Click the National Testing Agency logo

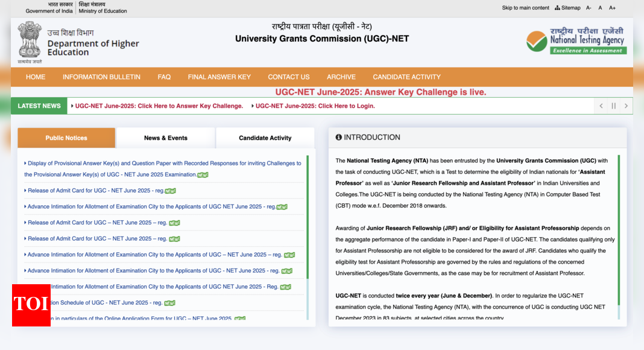coord(576,41)
